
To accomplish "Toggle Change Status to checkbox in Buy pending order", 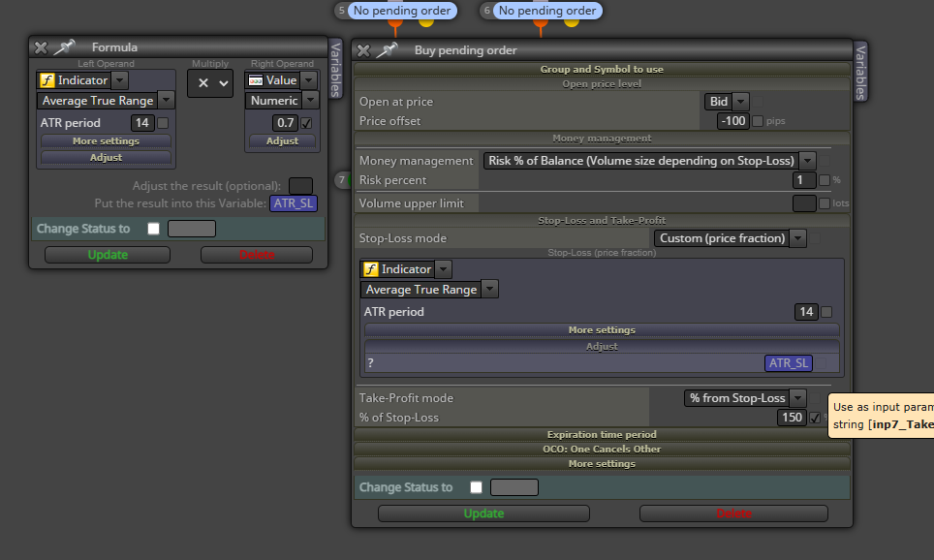I will pyautogui.click(x=476, y=487).
